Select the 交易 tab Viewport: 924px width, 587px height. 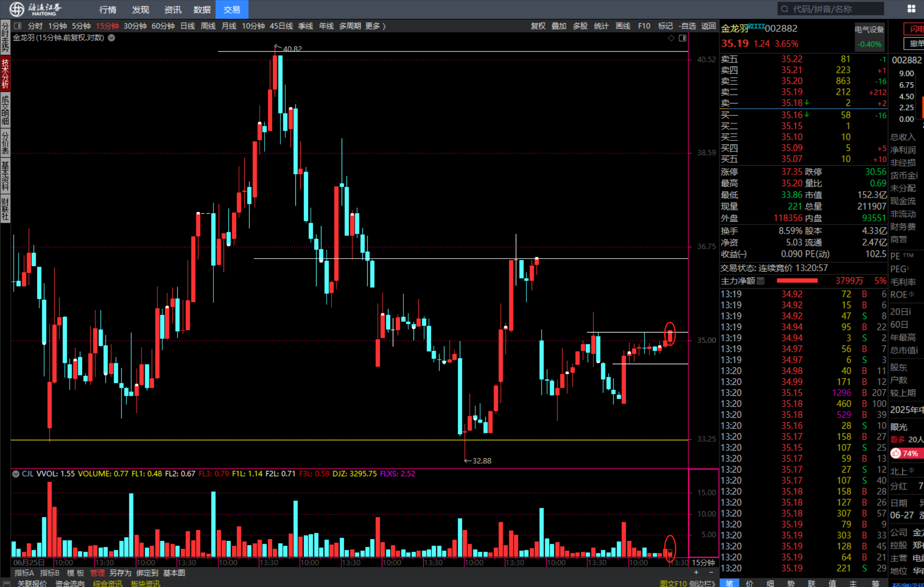point(232,9)
